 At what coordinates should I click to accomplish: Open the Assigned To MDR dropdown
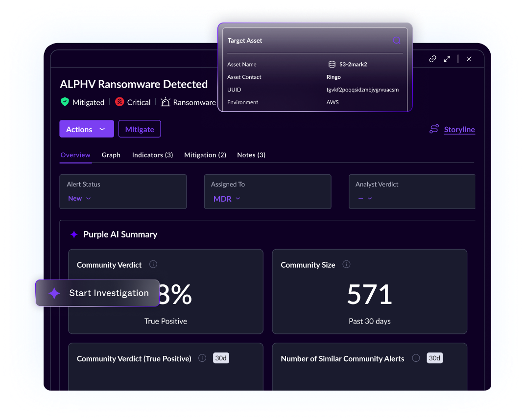(x=227, y=198)
